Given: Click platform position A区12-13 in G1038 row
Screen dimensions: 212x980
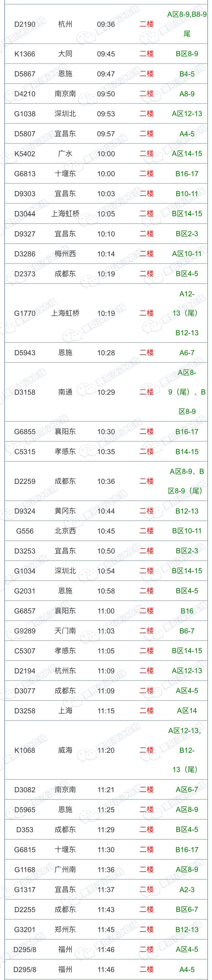Looking at the screenshot, I should coord(187,114).
